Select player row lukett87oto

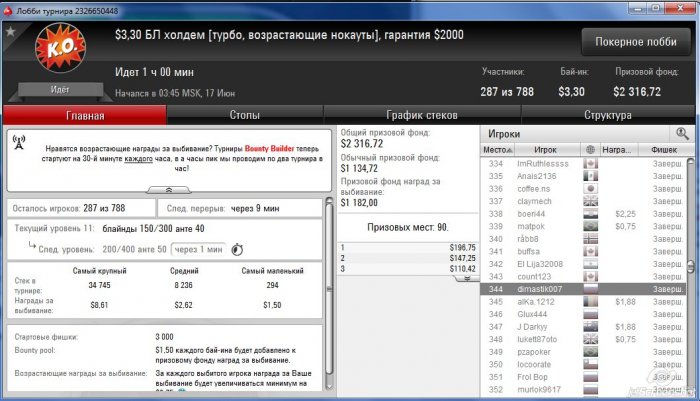tap(583, 339)
